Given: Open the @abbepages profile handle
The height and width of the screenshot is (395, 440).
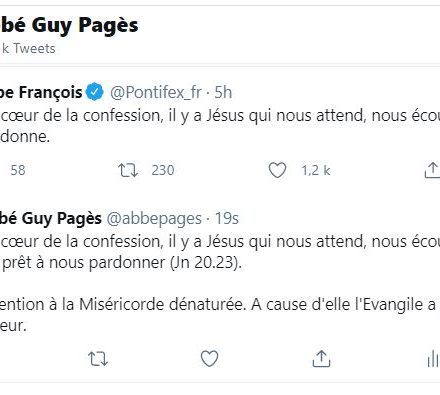Looking at the screenshot, I should (154, 219).
